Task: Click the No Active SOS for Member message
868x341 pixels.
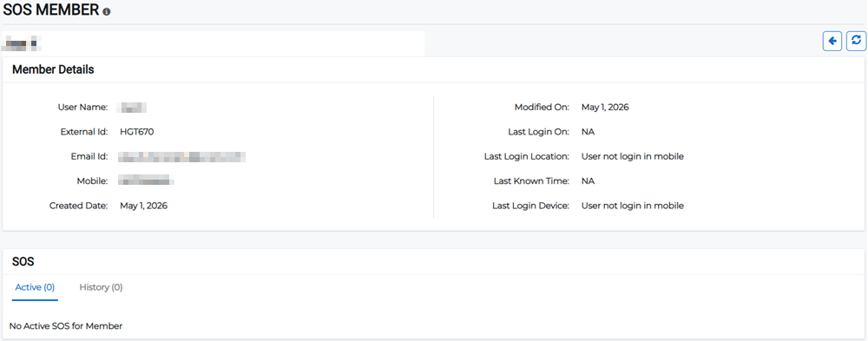Action: tap(66, 326)
